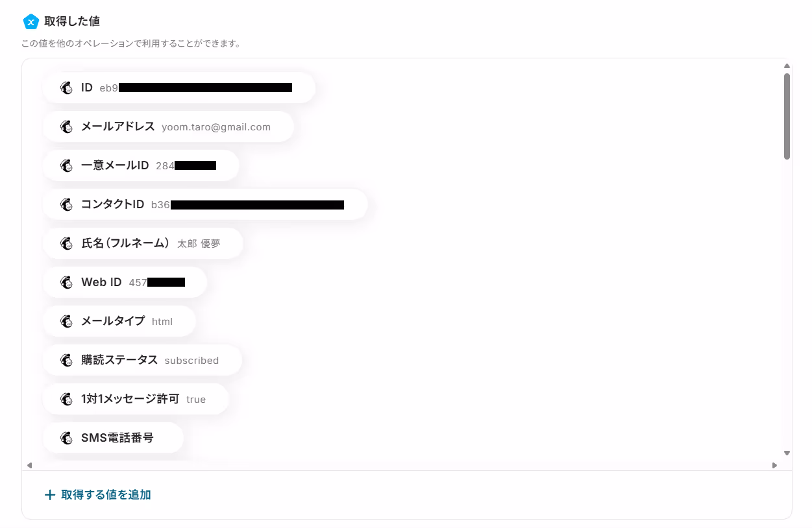Click the vertical scrollbar down arrow
812x528 pixels.
click(x=787, y=453)
